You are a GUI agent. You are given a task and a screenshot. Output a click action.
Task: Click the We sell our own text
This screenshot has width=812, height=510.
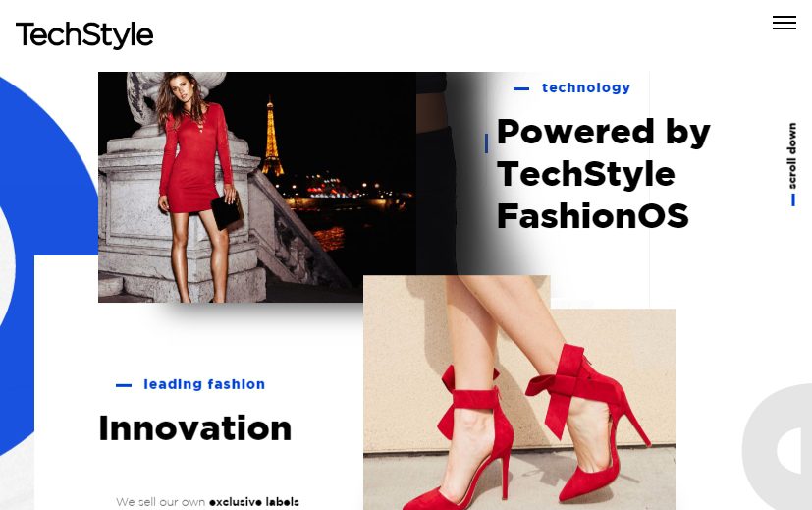pos(161,502)
